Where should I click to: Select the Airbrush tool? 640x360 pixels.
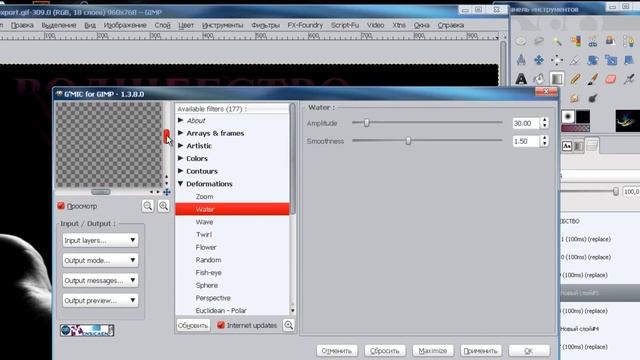point(629,79)
